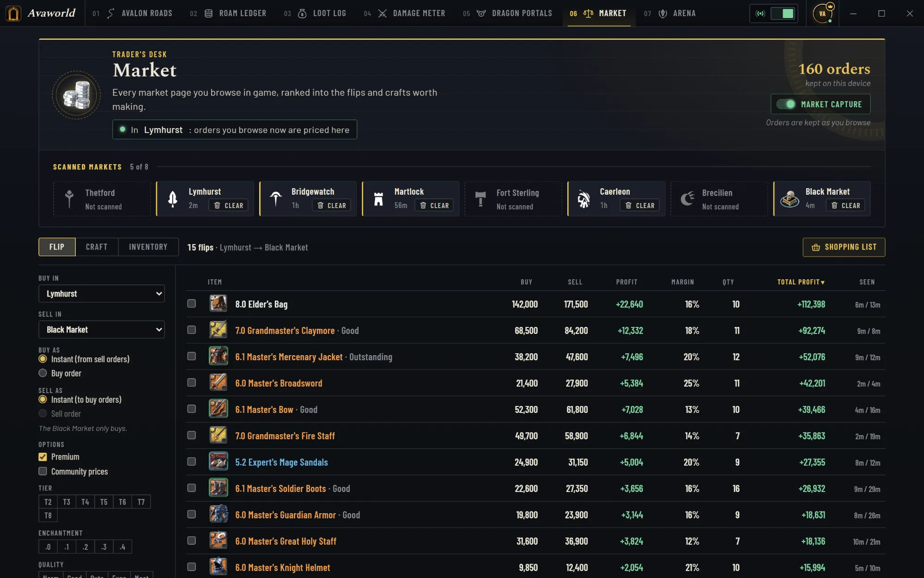Viewport: 924px width, 578px height.
Task: Select Buy order radio option
Action: point(43,373)
